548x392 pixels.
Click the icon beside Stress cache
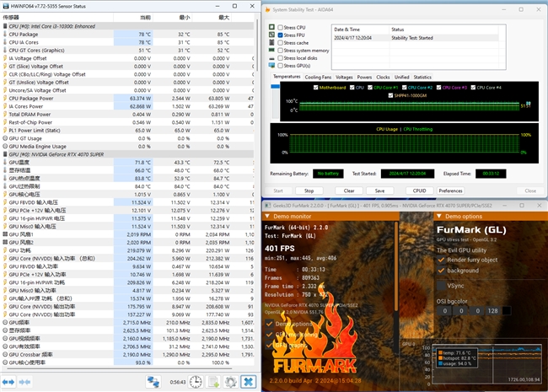click(x=271, y=43)
